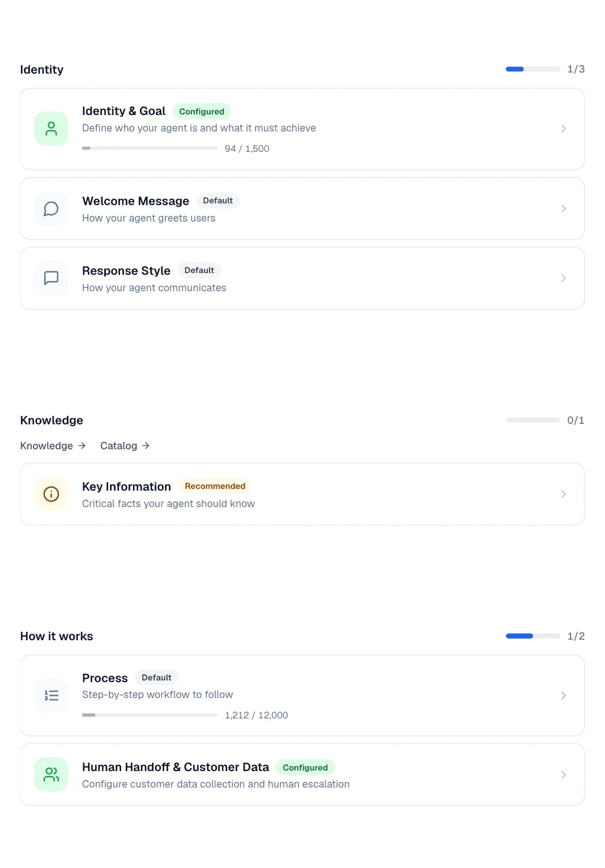Expand the Process card chevron
Image resolution: width=605 pixels, height=868 pixels.
coord(563,695)
